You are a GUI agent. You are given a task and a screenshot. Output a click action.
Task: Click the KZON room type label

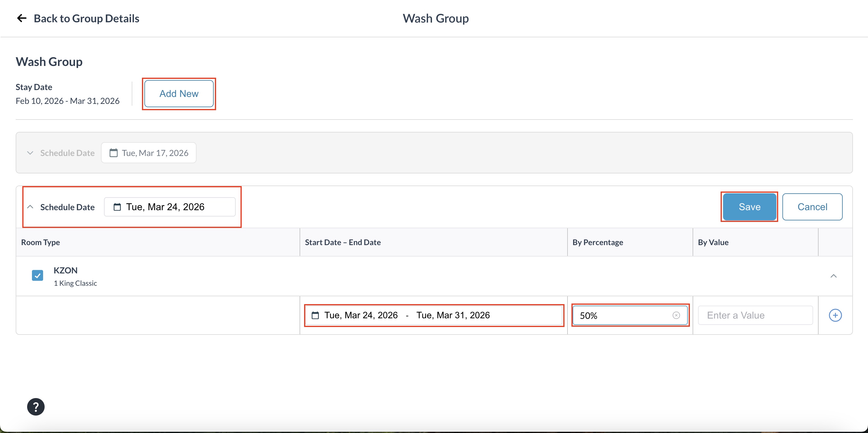click(x=65, y=270)
